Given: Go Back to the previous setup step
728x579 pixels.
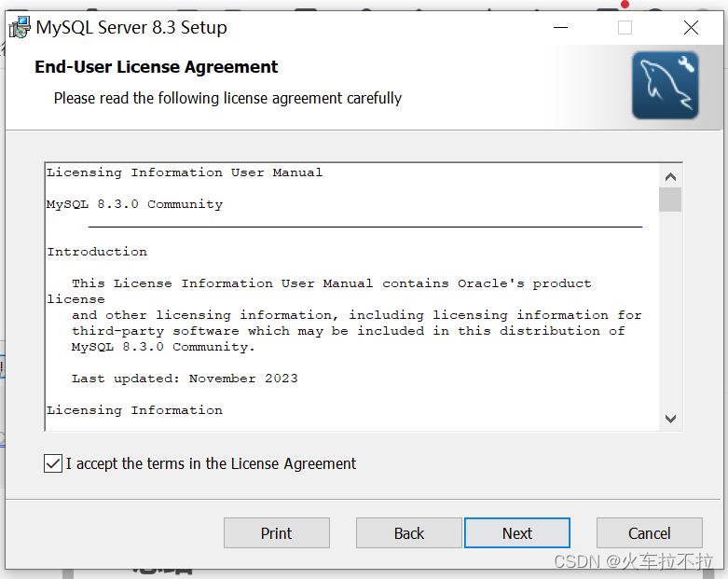Looking at the screenshot, I should click(x=409, y=533).
